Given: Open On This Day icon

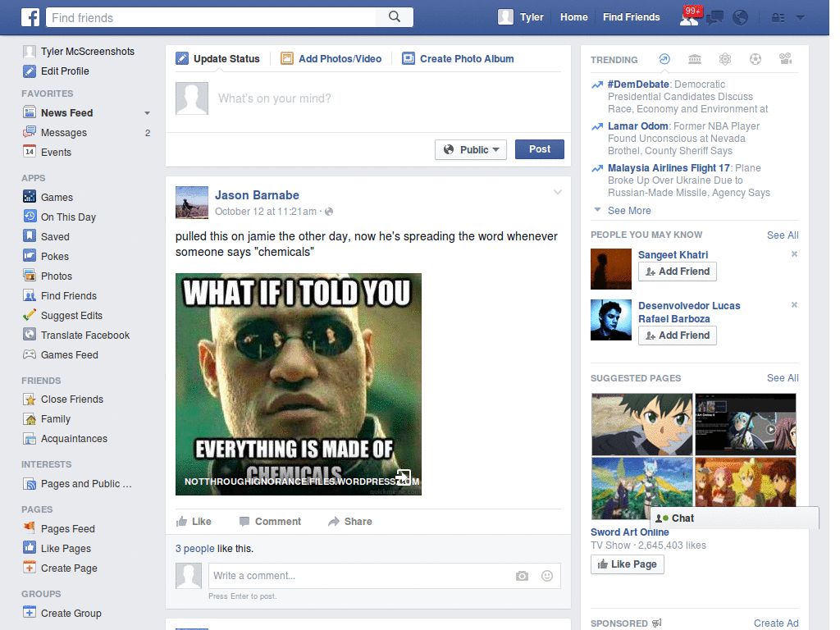Looking at the screenshot, I should pos(30,217).
